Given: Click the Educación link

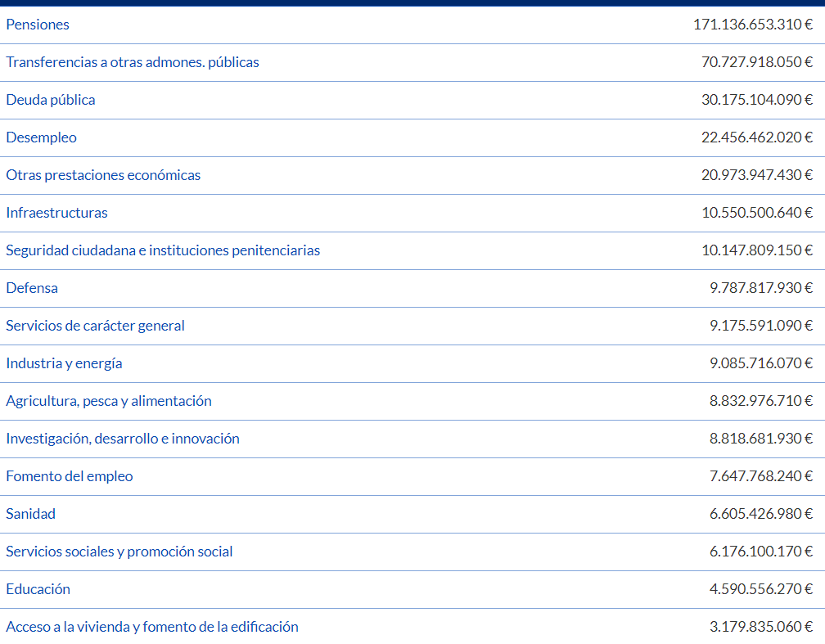Looking at the screenshot, I should click(38, 589).
